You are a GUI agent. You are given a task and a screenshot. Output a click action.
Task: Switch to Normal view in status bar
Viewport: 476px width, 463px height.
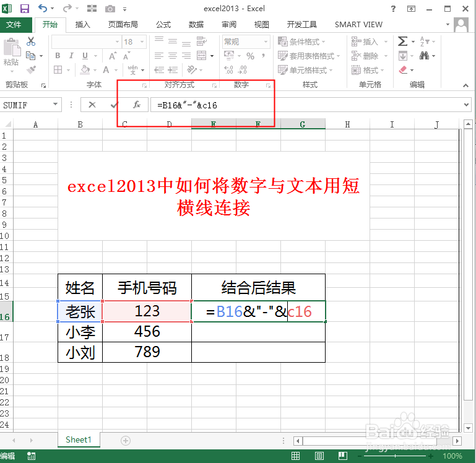295,456
